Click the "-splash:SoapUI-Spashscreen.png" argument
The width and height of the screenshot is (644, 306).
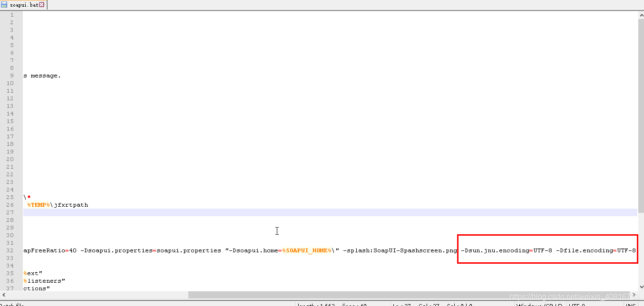click(400, 250)
